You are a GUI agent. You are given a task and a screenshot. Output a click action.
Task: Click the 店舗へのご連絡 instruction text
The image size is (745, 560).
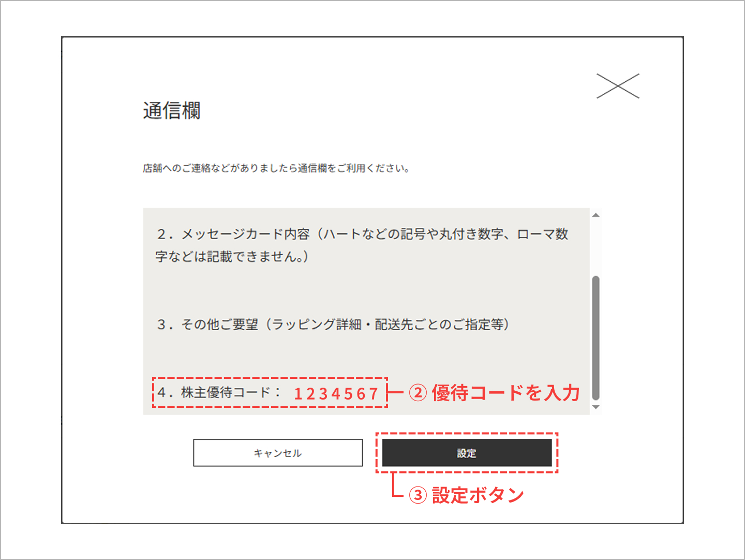click(276, 168)
